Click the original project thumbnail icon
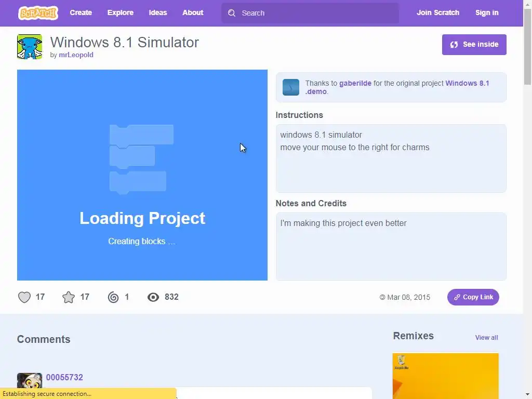532x399 pixels. click(291, 87)
